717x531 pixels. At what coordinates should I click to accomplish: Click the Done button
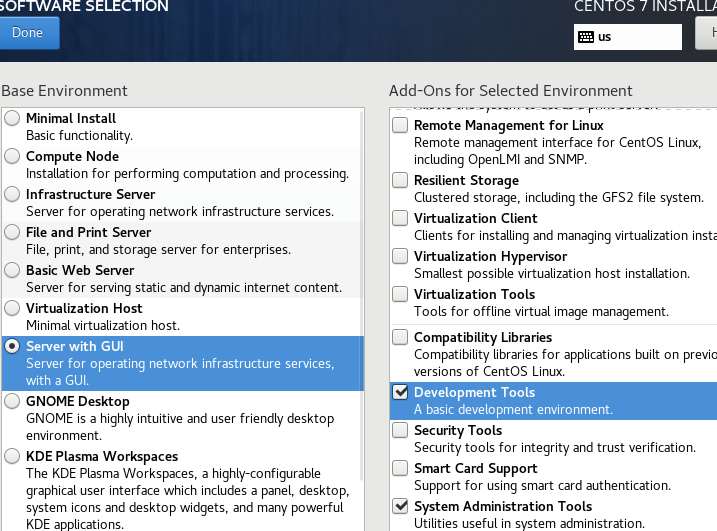point(28,33)
